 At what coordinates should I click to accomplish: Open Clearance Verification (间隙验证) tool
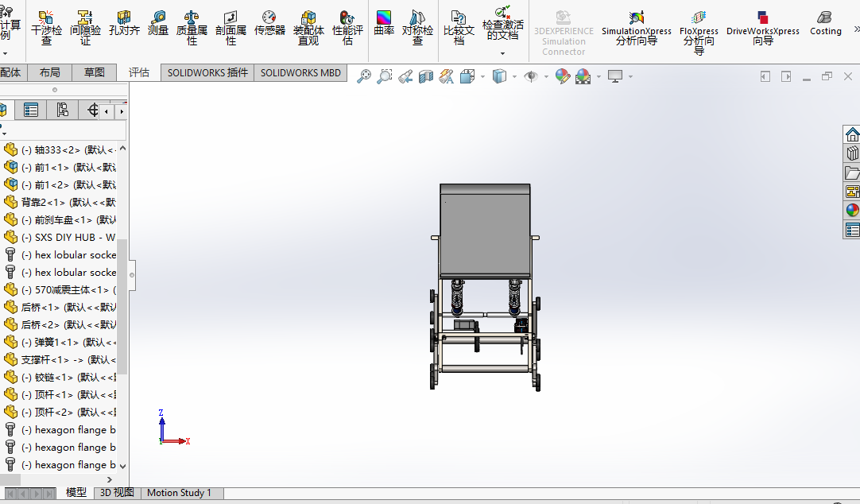point(85,27)
